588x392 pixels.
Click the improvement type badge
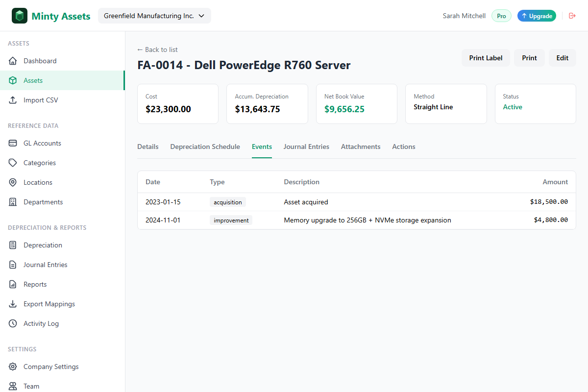pyautogui.click(x=231, y=220)
